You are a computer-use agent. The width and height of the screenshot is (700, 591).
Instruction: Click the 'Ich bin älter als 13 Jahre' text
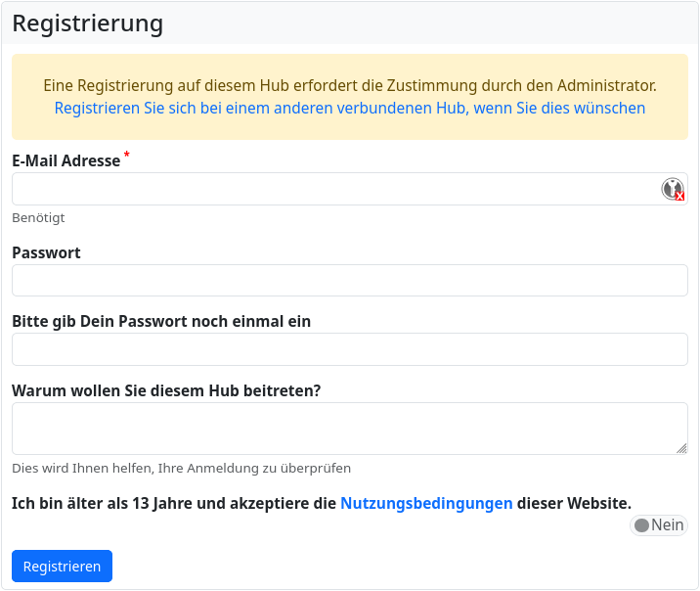click(x=174, y=503)
